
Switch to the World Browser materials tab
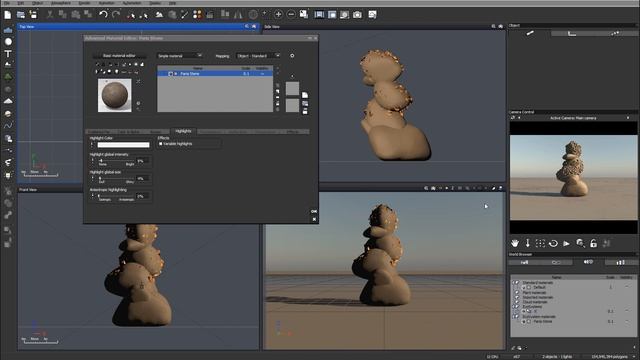tap(588, 262)
